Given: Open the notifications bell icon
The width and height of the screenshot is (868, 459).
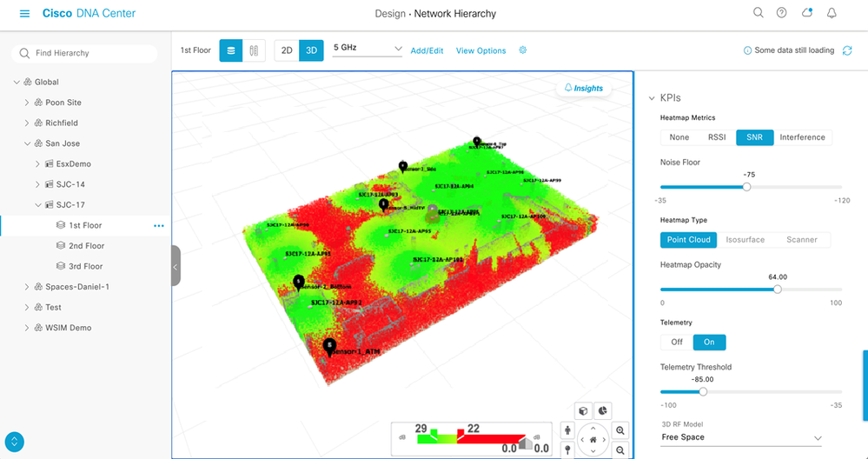Looking at the screenshot, I should (x=832, y=13).
